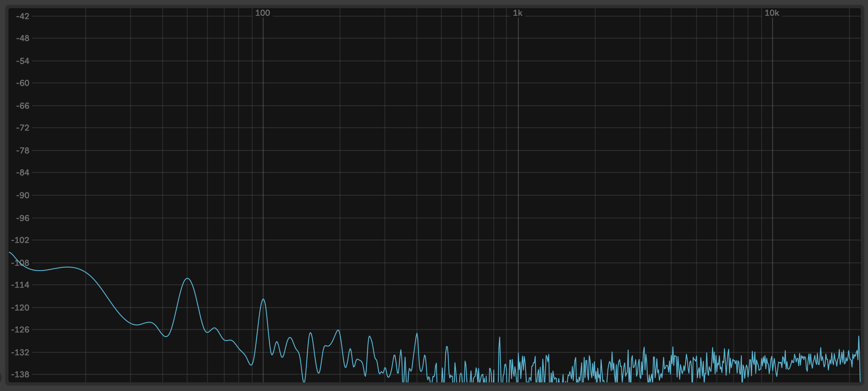Click the -120 dB scale label
Image resolution: width=868 pixels, height=391 pixels.
click(x=20, y=307)
